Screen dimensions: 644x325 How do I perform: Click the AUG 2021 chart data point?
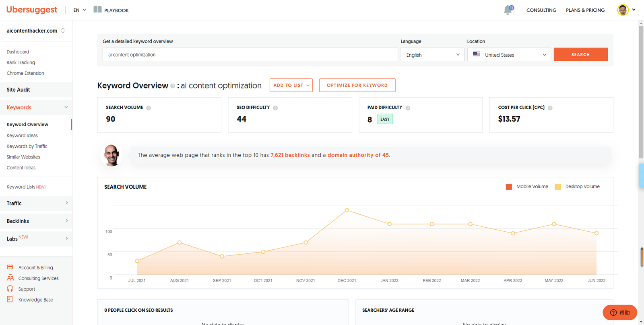[x=180, y=243]
